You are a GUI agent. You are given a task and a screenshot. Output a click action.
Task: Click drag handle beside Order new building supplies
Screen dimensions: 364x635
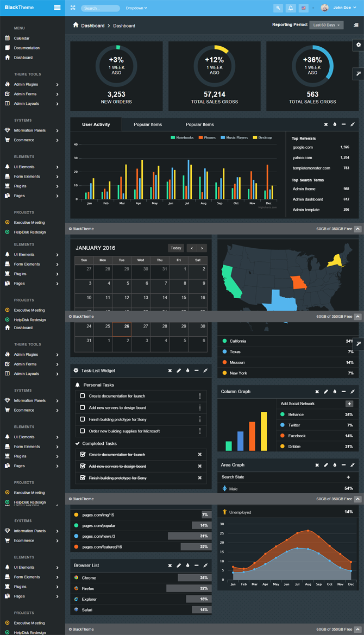pyautogui.click(x=199, y=431)
